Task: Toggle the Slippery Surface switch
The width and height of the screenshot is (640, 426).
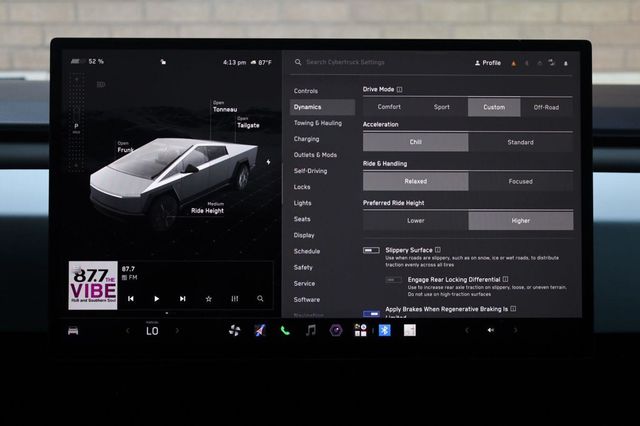Action: (x=371, y=250)
